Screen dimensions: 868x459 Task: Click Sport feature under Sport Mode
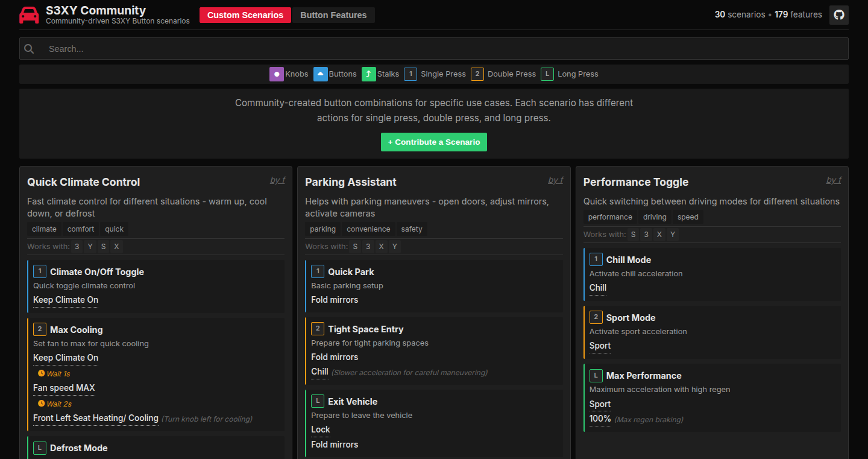[x=600, y=346]
